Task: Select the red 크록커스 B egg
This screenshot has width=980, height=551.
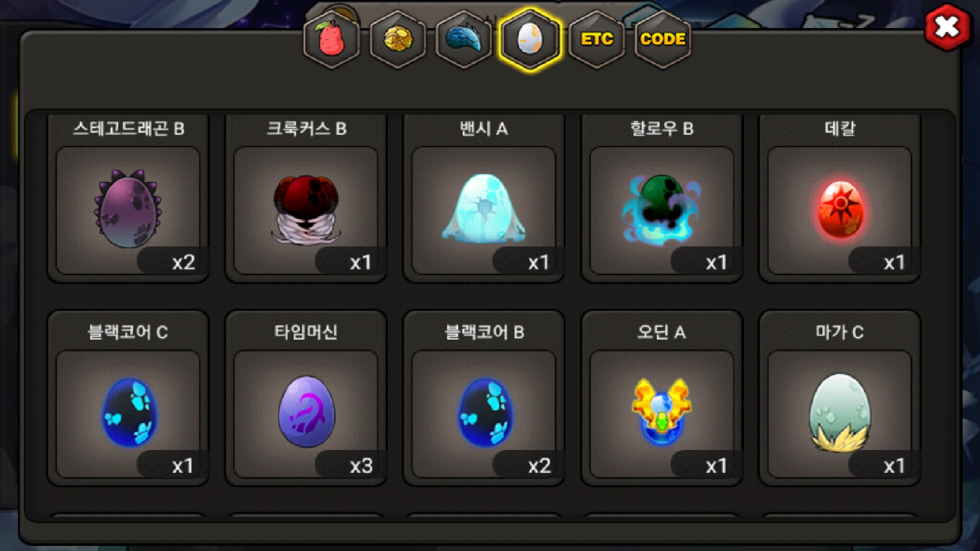Action: [x=306, y=210]
